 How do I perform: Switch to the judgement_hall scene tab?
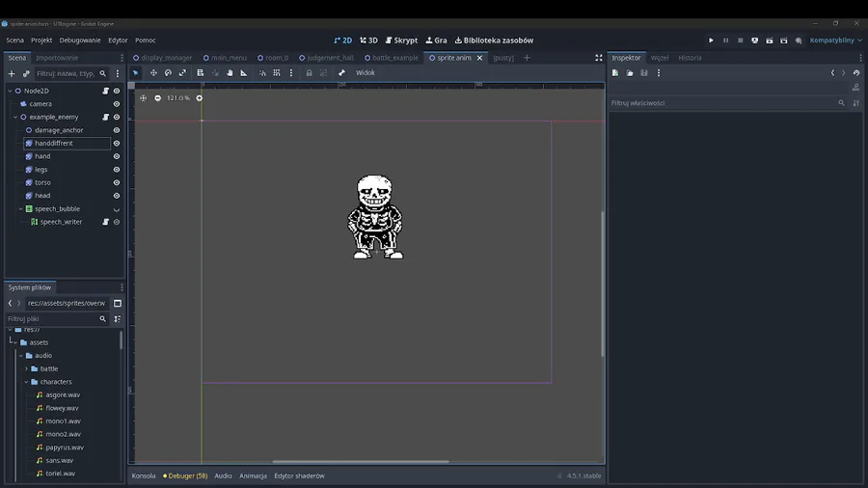coord(327,58)
